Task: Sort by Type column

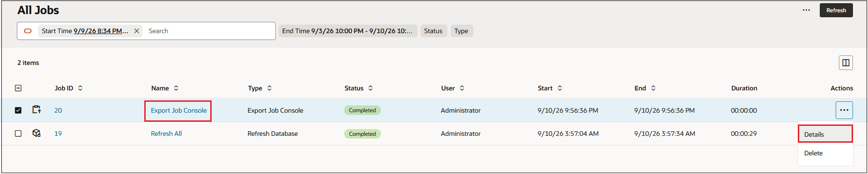Action: [269, 88]
